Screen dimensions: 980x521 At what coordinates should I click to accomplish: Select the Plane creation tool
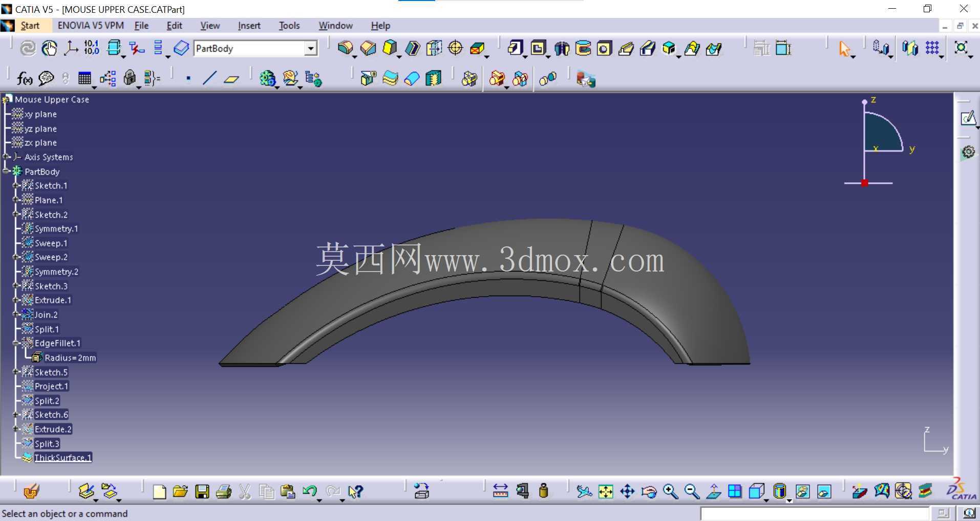pyautogui.click(x=231, y=78)
